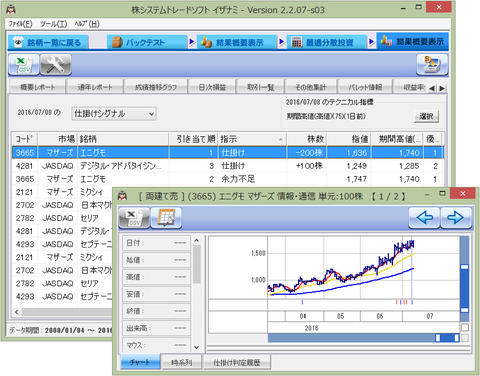Open the calendar table icon in chart window
This screenshot has height=376, width=480.
166,218
